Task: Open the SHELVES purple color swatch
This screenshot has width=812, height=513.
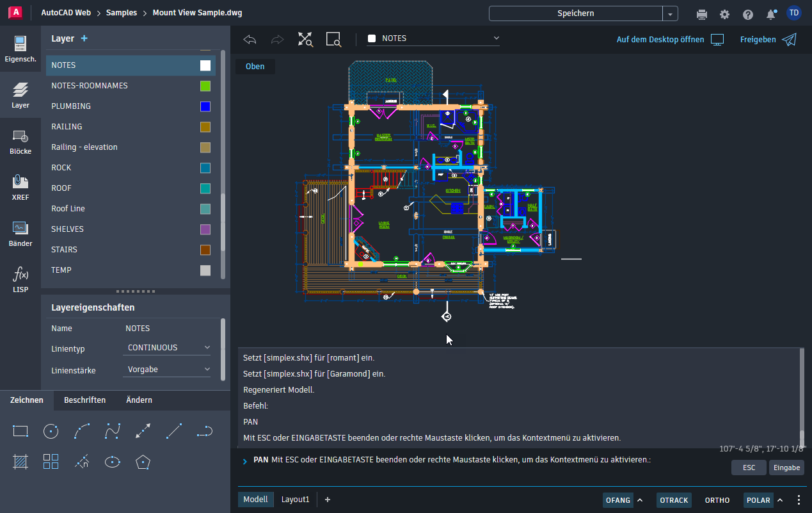Action: (205, 229)
